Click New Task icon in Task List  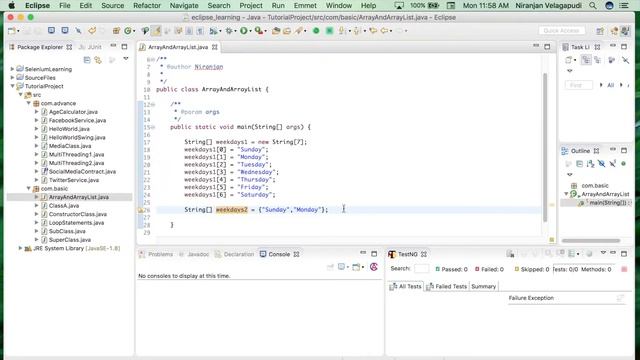[x=568, y=60]
